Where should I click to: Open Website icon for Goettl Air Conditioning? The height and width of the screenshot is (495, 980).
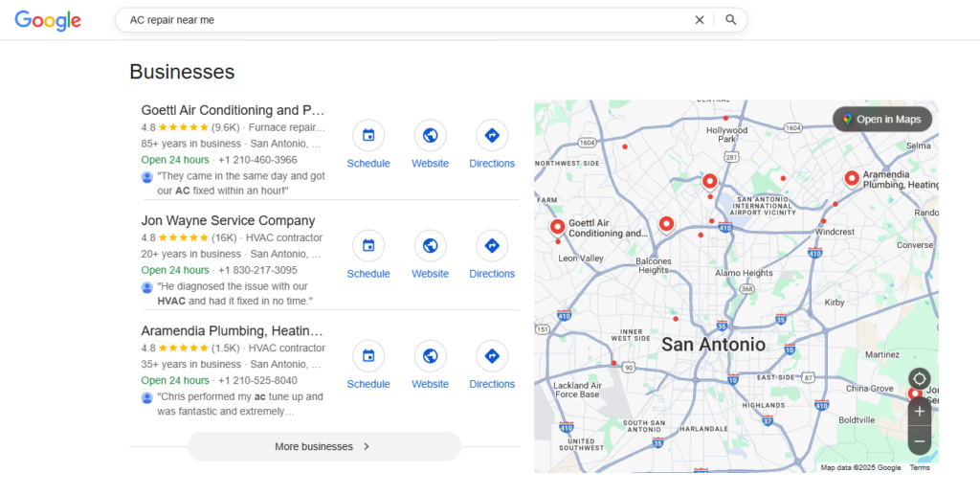[430, 135]
